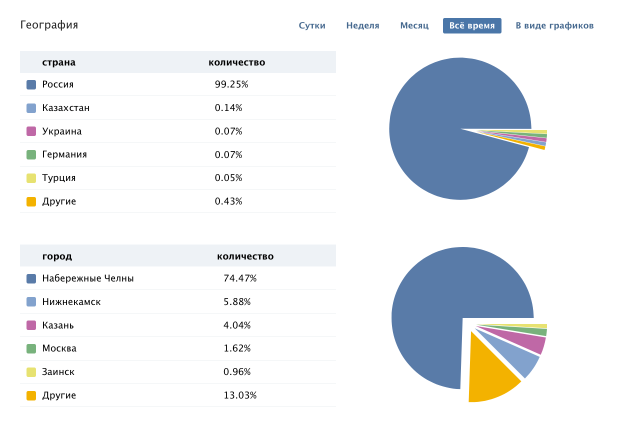Screen dimensions: 621x435
Task: Open the В виде графиков link
Action: point(554,25)
